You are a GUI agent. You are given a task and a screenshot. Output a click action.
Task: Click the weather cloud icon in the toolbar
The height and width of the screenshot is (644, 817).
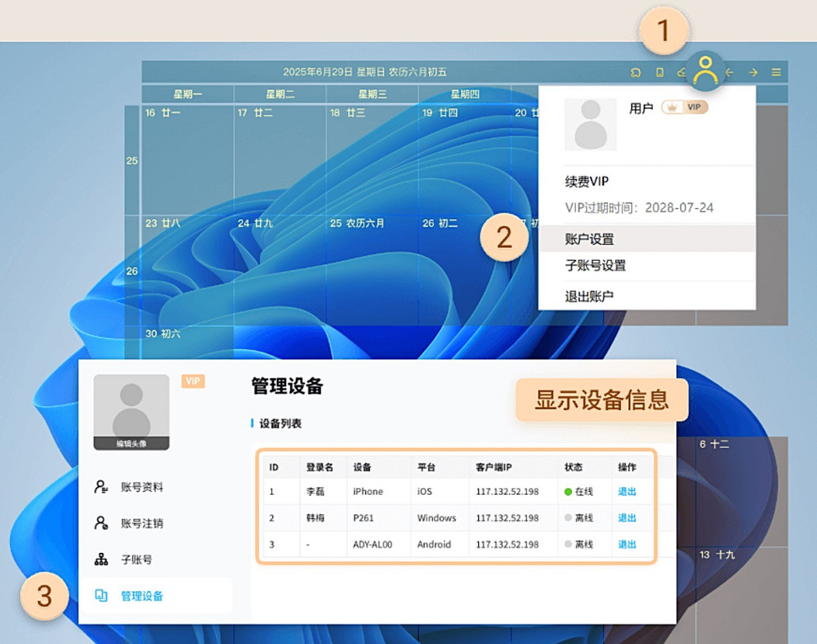[x=681, y=71]
